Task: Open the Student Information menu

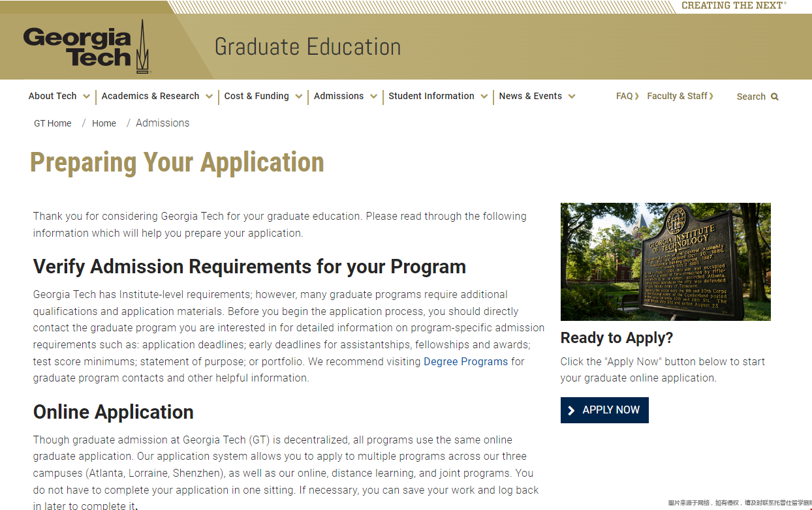Action: coord(431,96)
